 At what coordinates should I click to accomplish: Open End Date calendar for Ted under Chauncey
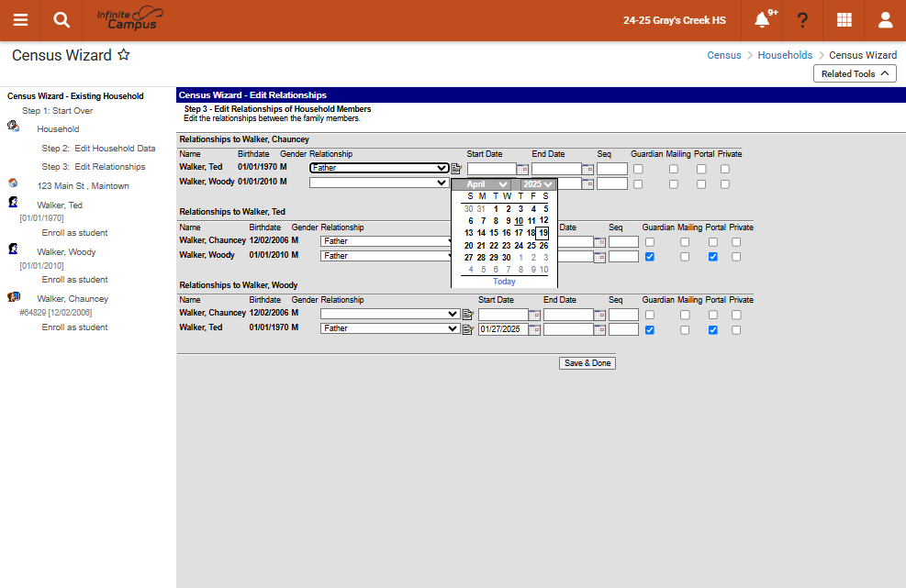[x=587, y=169]
